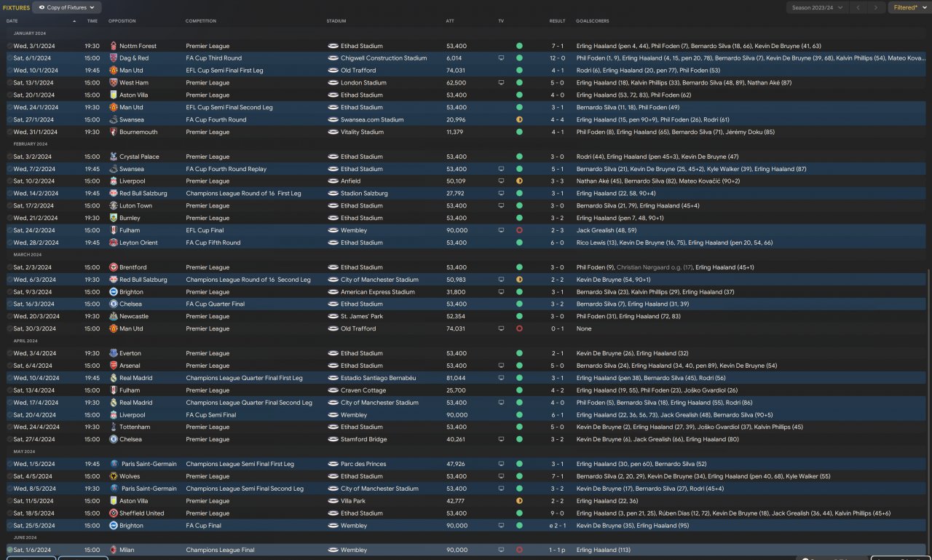
Task: Click the Brentford club badge
Action: point(114,267)
